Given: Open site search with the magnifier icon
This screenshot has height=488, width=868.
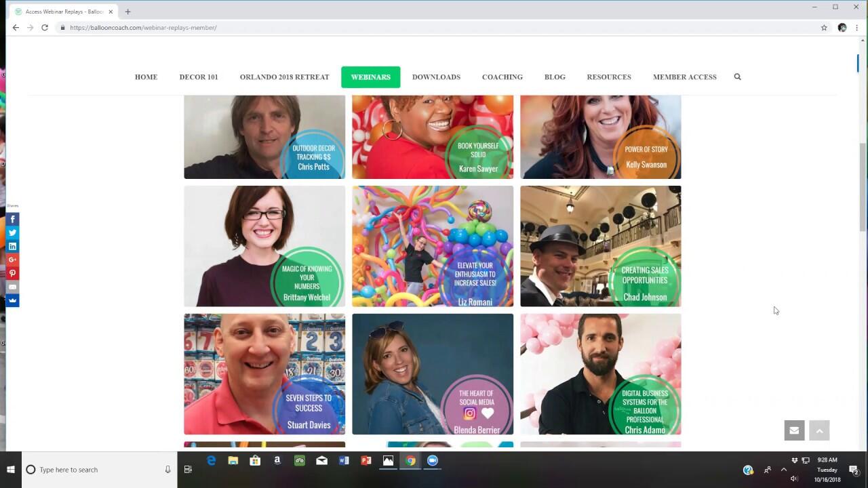Looking at the screenshot, I should tap(737, 77).
